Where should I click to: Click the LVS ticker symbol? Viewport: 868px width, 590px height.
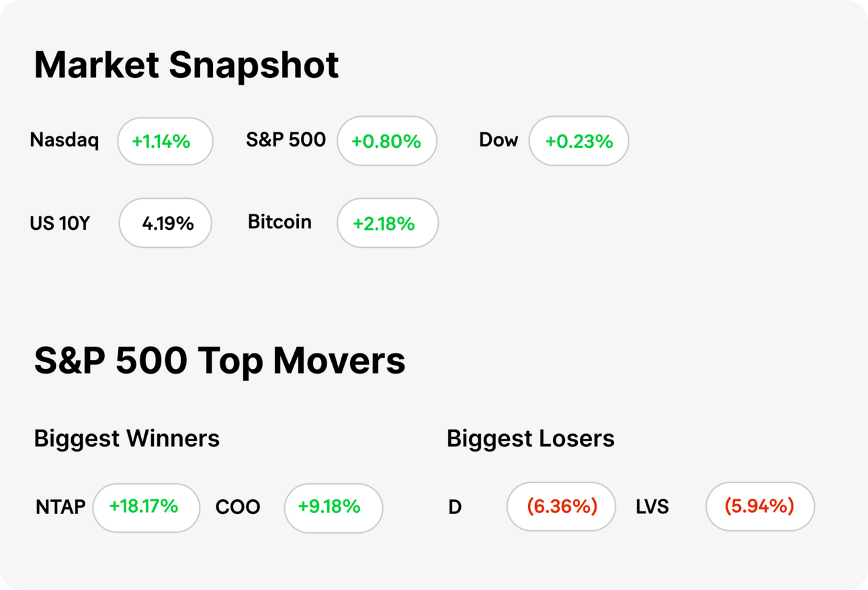coord(652,507)
